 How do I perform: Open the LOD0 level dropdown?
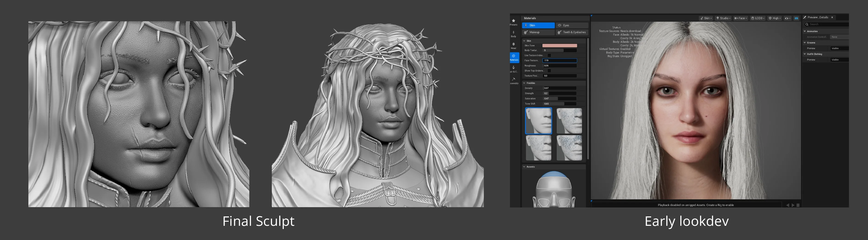(x=758, y=18)
